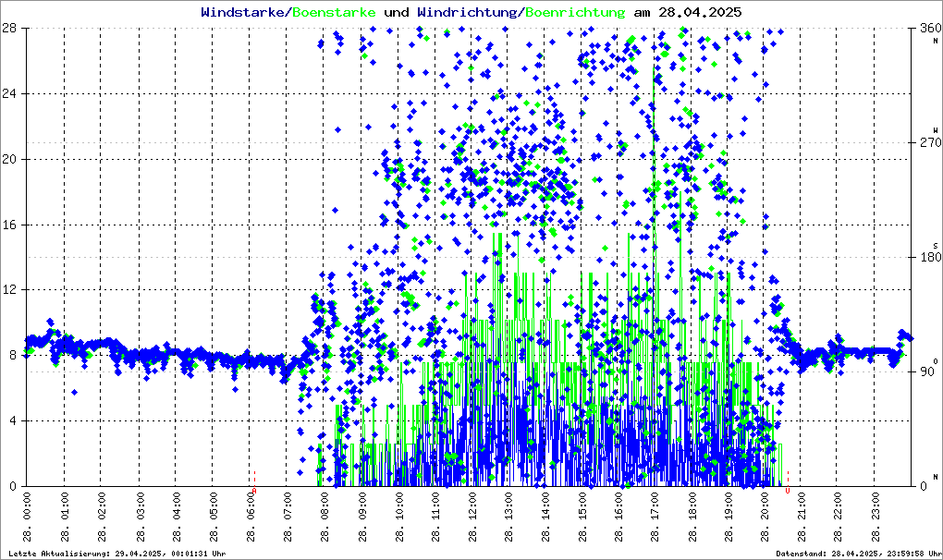The height and width of the screenshot is (560, 943).
Task: Click the date '28.04.2025' in title
Action: (x=700, y=12)
